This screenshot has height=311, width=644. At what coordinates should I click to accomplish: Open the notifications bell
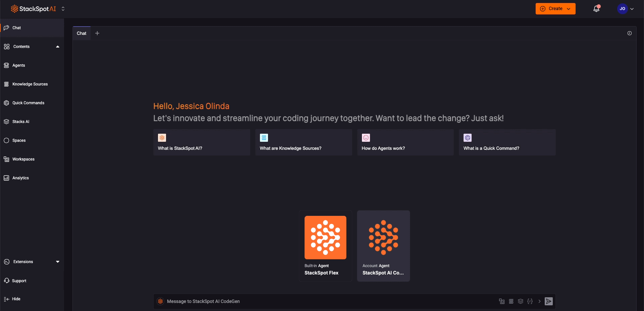point(596,9)
